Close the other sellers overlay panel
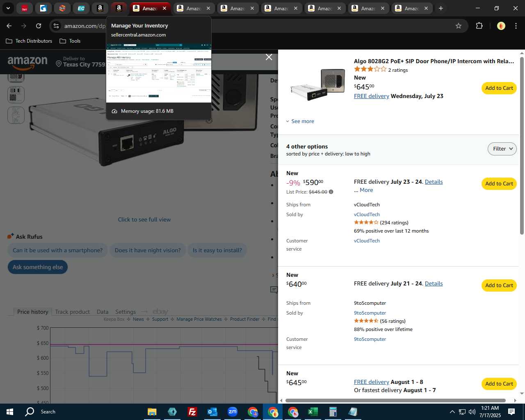The width and height of the screenshot is (525, 420). coord(269,57)
